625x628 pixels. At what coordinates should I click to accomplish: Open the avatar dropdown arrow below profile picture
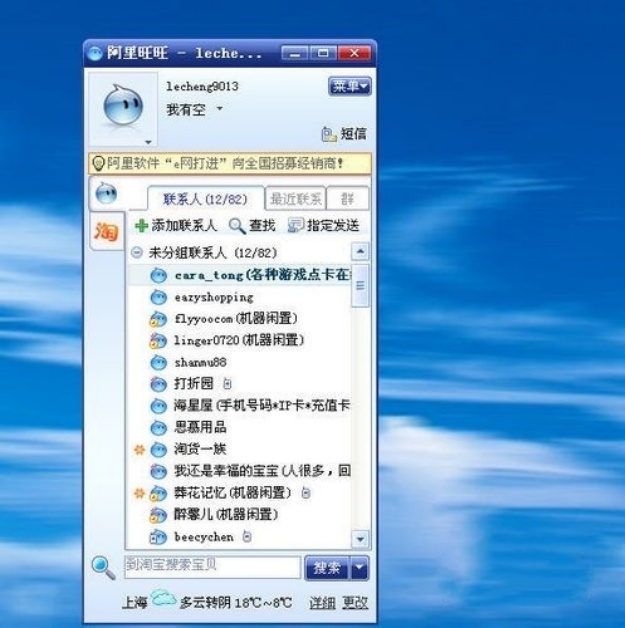point(148,142)
